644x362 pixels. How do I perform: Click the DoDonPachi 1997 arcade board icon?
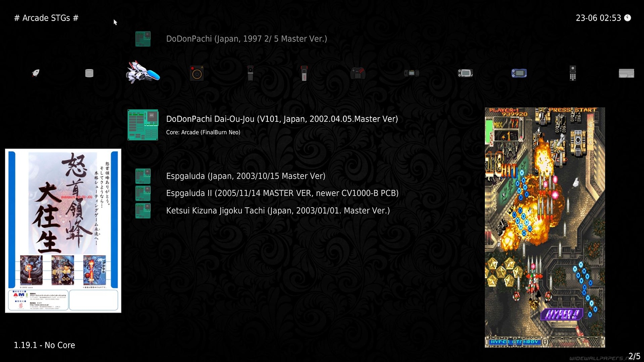(x=143, y=39)
